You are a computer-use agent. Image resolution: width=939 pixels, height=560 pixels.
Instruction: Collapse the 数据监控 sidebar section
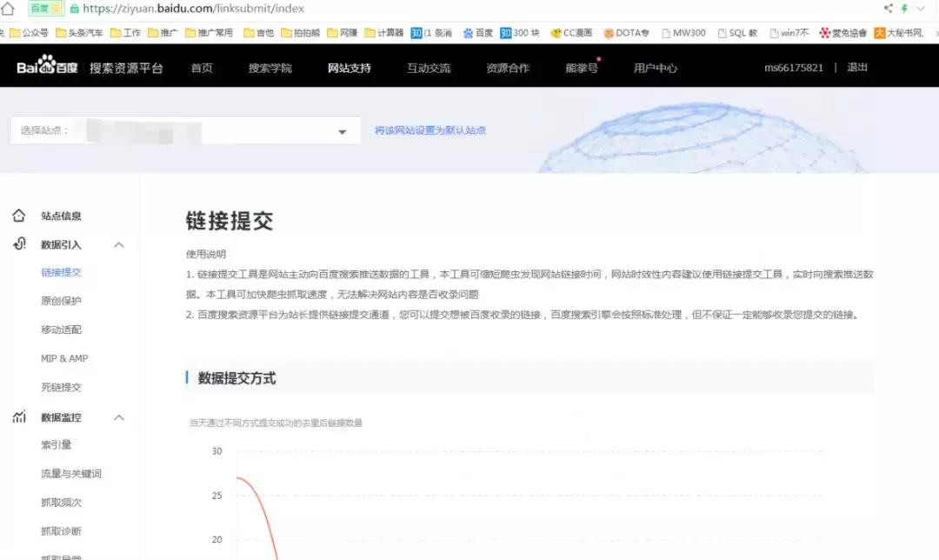119,417
